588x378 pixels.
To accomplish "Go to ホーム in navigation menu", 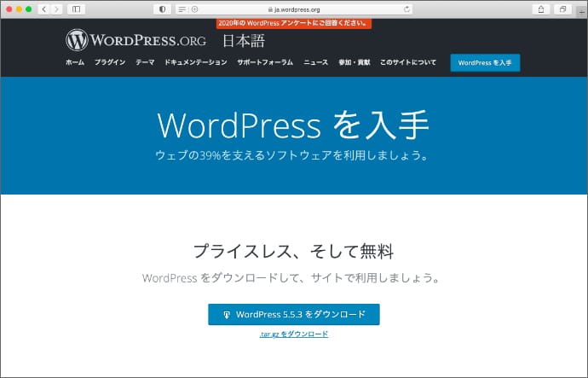I will [75, 62].
